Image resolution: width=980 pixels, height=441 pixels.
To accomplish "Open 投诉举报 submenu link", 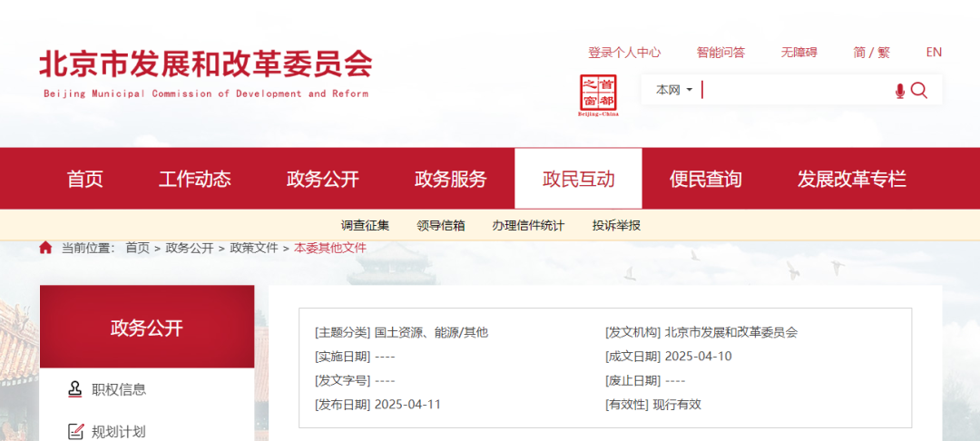I will pyautogui.click(x=616, y=226).
